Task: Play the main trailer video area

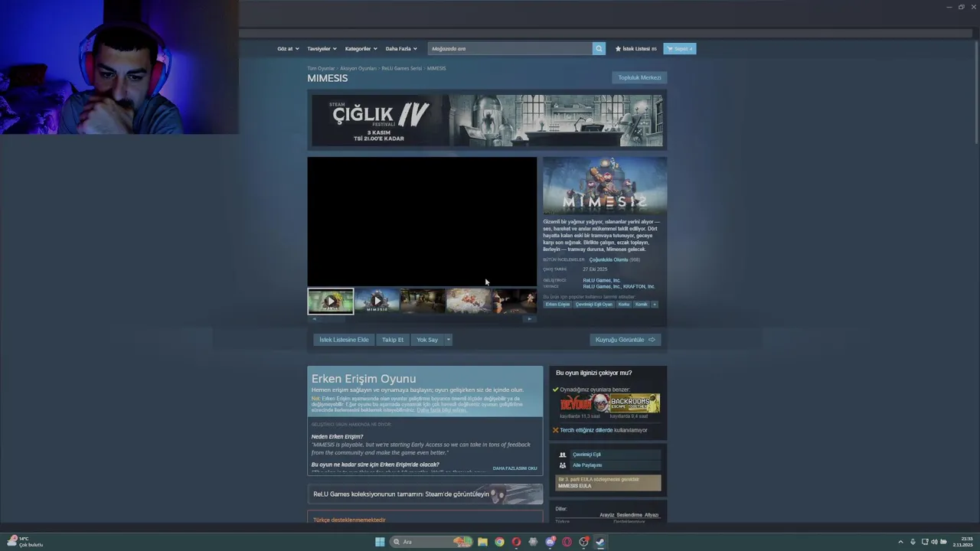Action: (422, 222)
